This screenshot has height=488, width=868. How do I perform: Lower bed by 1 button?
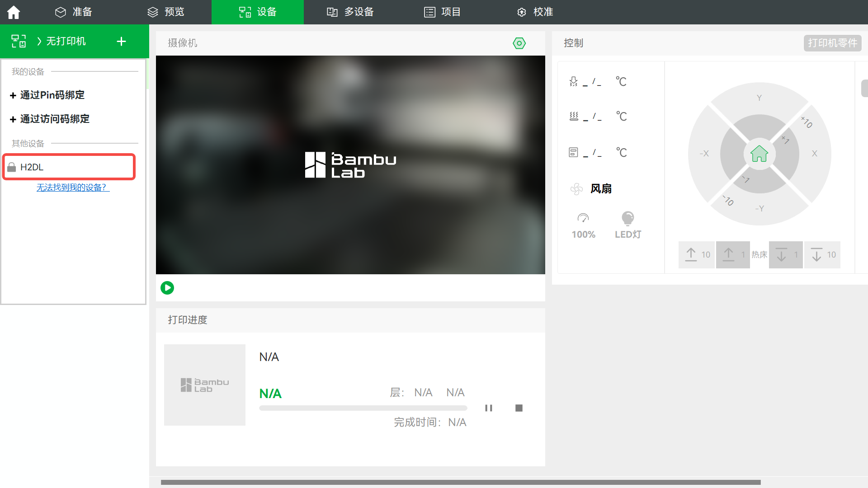(786, 255)
